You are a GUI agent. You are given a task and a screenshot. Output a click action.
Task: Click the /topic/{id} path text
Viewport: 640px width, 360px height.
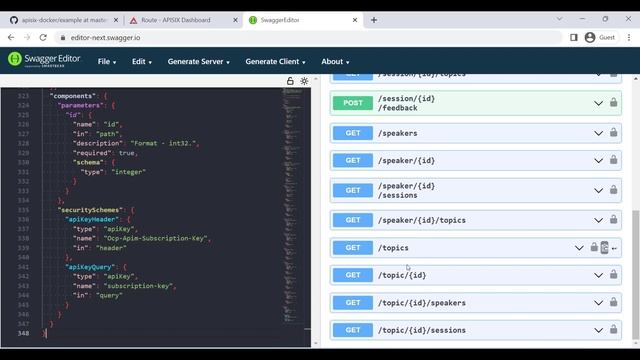pyautogui.click(x=402, y=276)
